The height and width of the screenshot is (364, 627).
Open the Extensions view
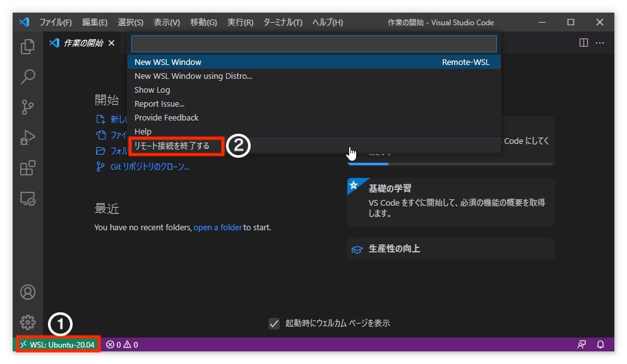pos(28,168)
